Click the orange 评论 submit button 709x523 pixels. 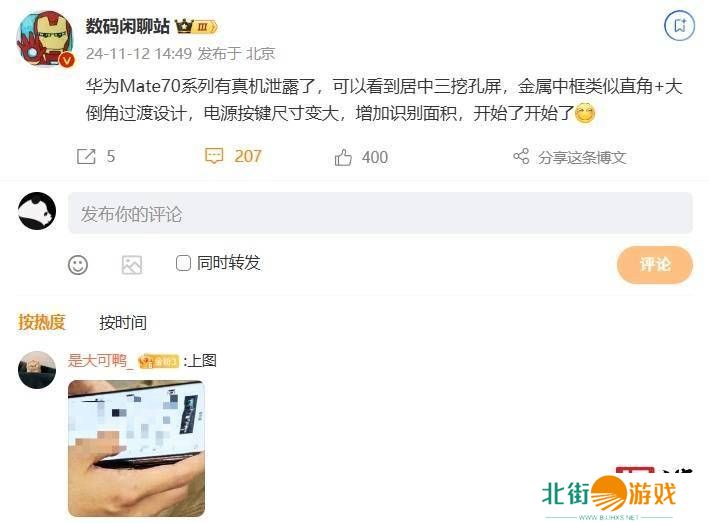tap(655, 264)
